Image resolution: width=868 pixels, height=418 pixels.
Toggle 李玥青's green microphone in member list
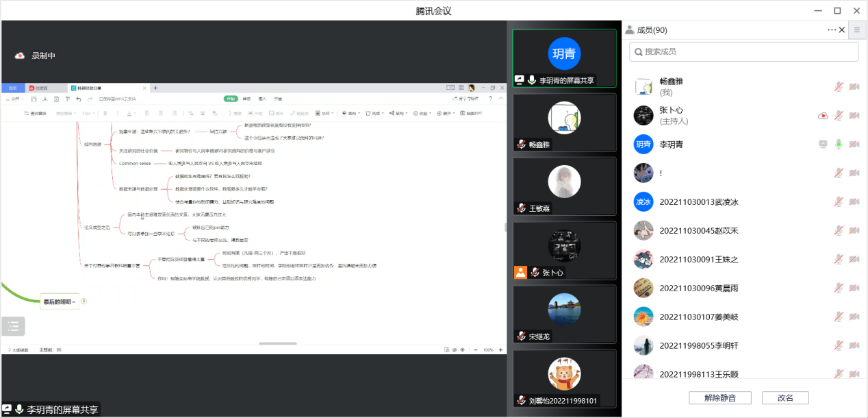[x=838, y=145]
